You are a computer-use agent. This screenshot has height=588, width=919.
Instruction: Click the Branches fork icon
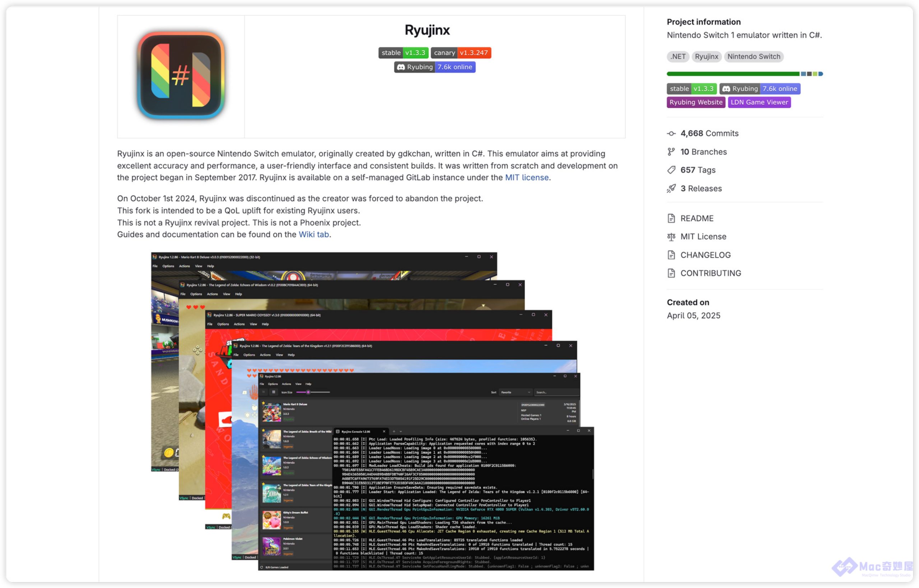671,151
